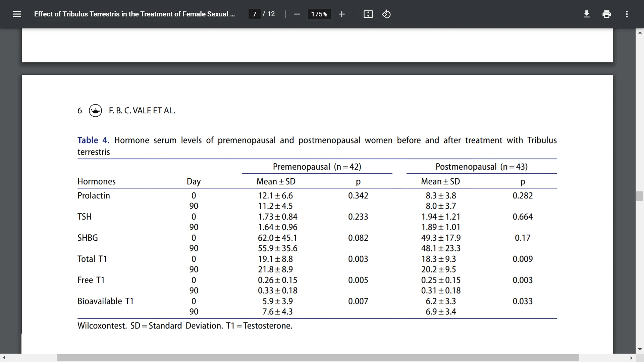Download the PDF file
Image resolution: width=644 pixels, height=362 pixels.
pyautogui.click(x=586, y=14)
